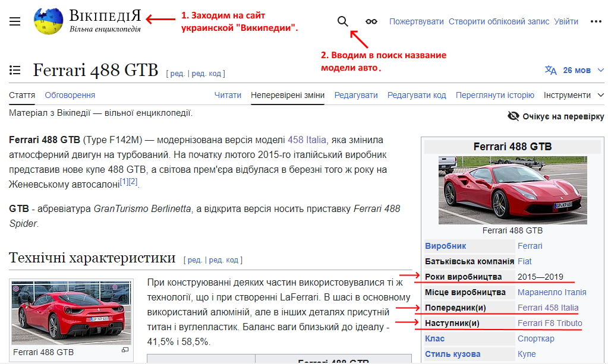This screenshot has width=608, height=364.
Task: Click the Стиль кузова label link
Action: pyautogui.click(x=452, y=354)
